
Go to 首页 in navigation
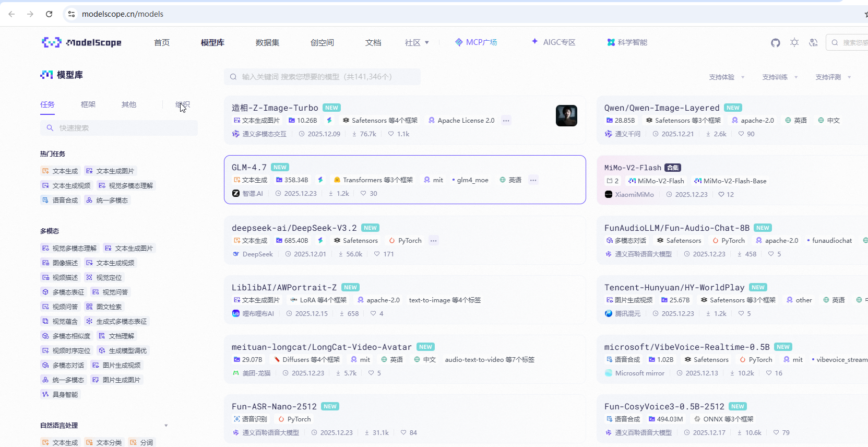point(162,42)
